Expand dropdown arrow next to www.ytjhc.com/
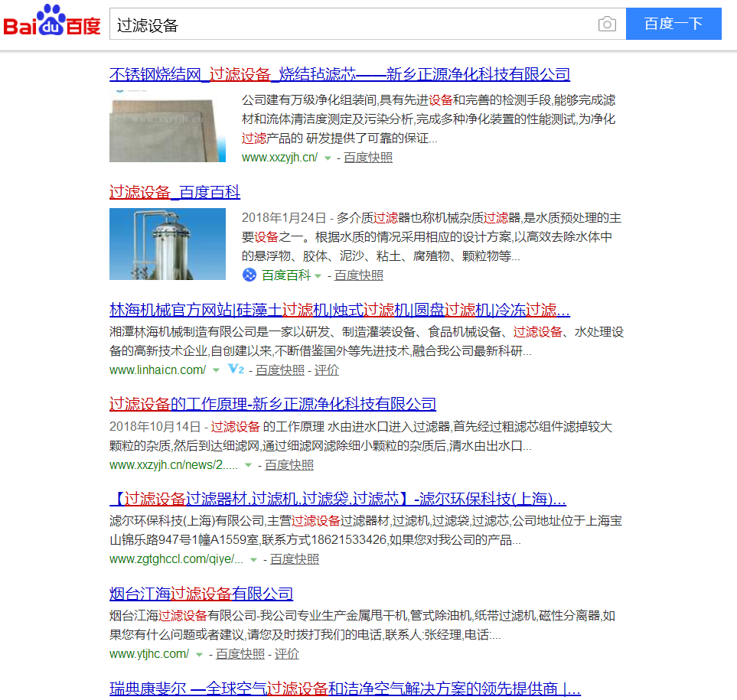 pos(199,654)
